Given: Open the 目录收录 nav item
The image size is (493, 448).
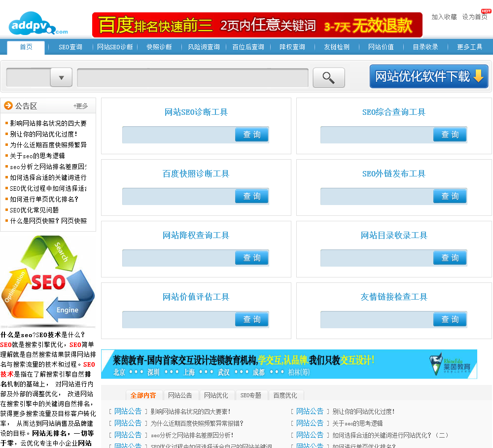Looking at the screenshot, I should click(425, 47).
